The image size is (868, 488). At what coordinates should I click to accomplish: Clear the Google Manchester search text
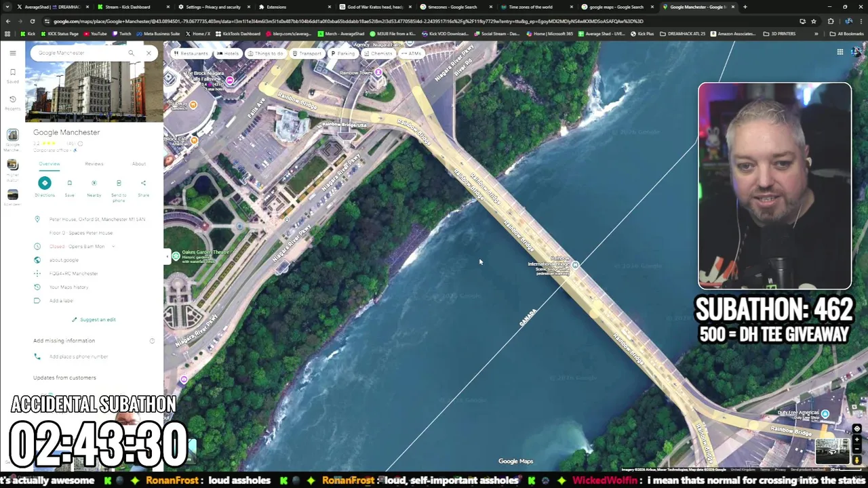149,53
